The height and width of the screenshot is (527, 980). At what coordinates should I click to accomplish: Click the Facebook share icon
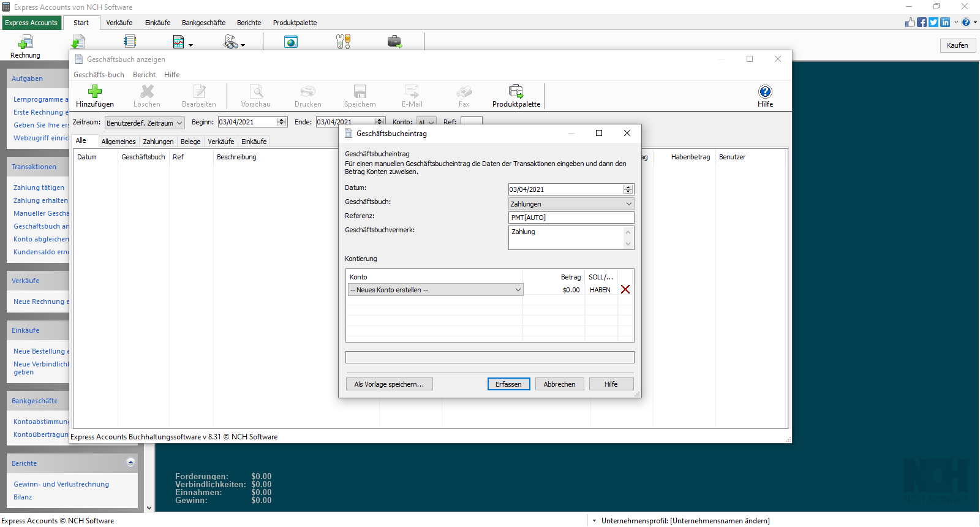pos(922,22)
